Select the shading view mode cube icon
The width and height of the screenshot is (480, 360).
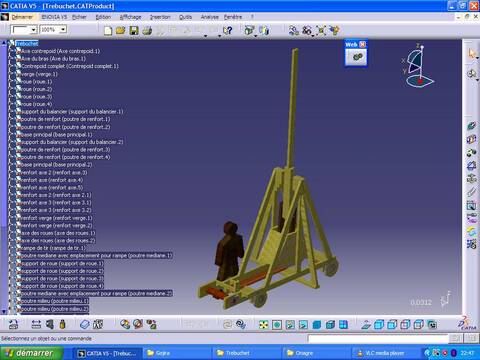(317, 324)
